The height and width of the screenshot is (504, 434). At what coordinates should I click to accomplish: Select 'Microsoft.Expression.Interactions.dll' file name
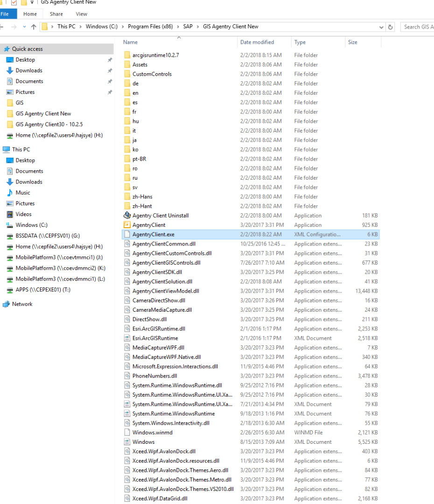(175, 366)
